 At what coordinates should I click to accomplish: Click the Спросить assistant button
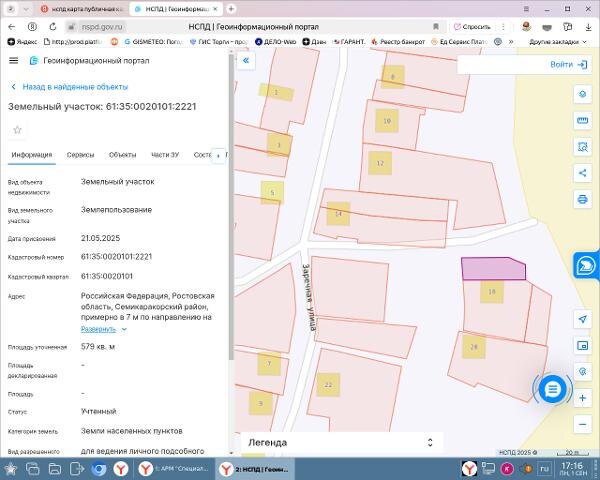[x=472, y=27]
